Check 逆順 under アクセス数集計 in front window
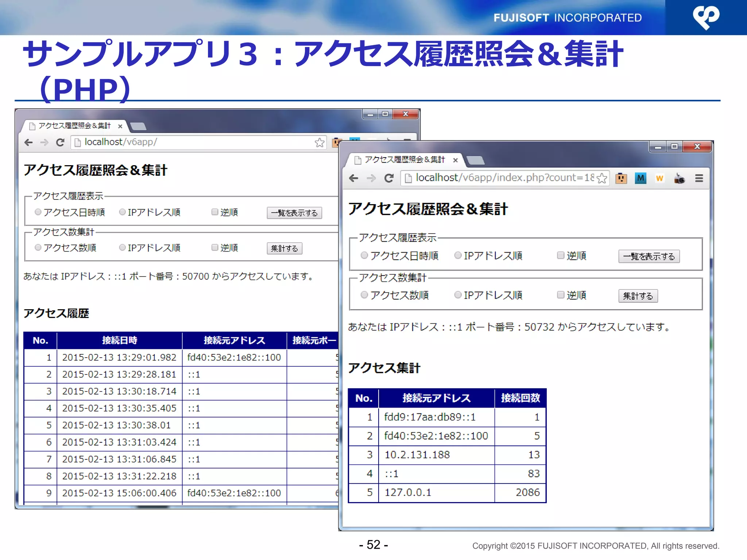 (561, 295)
